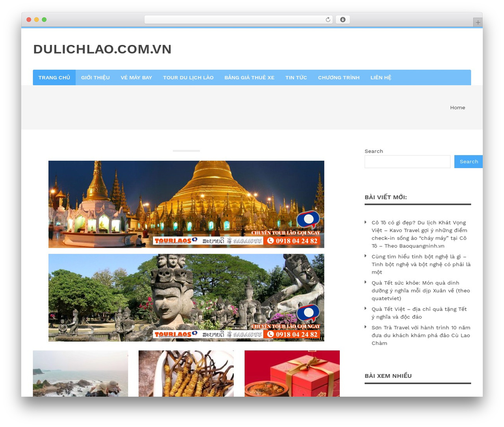Screen dimensions: 504x427
Task: Click the macOS green maximize button
Action: [x=44, y=20]
